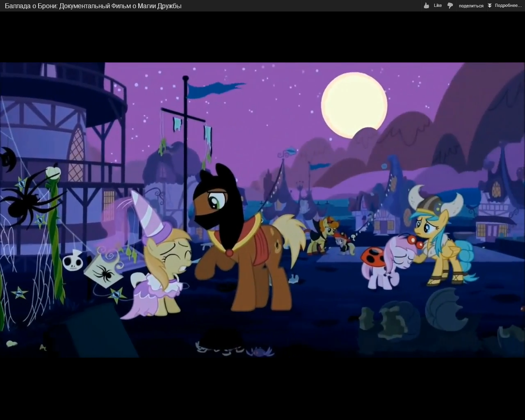This screenshot has height=420, width=525.
Task: Expand the Подробнее… details section
Action: coord(508,5)
